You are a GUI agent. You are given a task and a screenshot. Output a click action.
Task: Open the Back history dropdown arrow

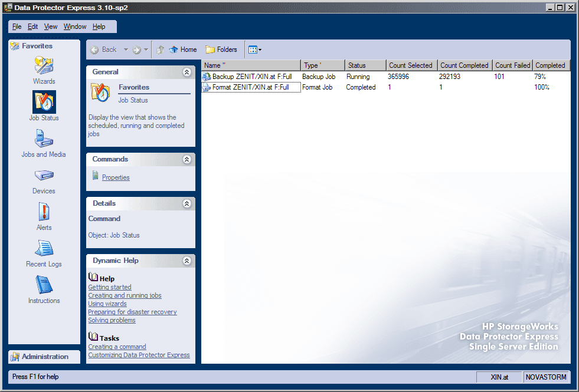126,50
